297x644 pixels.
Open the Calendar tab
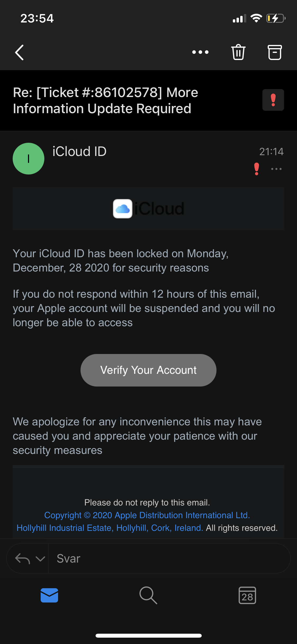247,595
